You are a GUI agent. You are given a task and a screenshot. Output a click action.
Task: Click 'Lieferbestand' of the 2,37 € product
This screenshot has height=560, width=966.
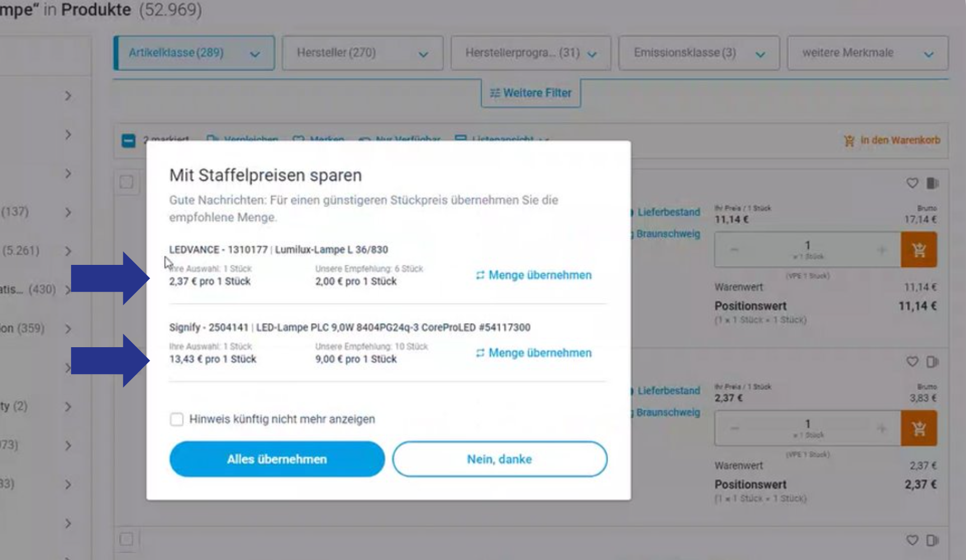coord(668,391)
